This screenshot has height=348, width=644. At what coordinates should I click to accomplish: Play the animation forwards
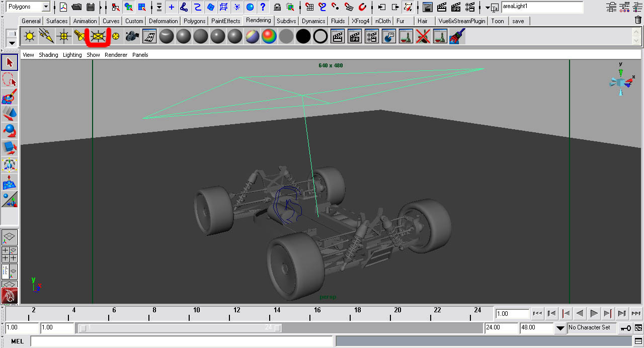click(x=594, y=313)
